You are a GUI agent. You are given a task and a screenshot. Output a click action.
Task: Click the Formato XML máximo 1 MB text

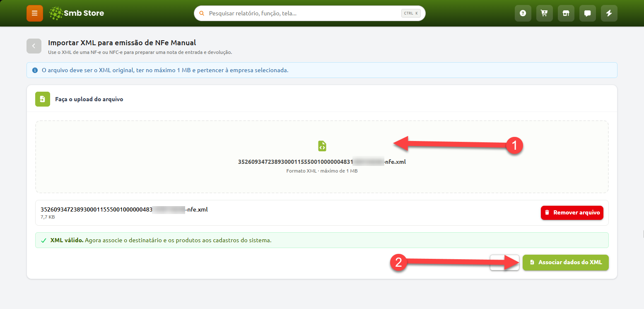pos(322,171)
